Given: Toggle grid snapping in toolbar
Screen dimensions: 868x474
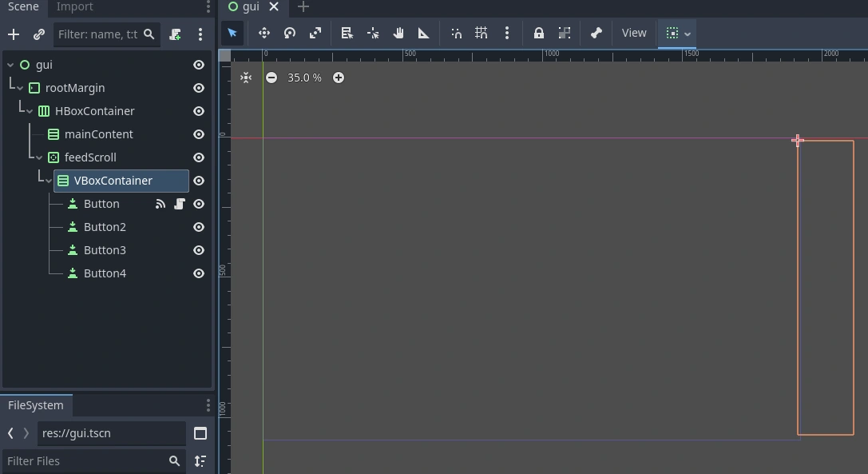Looking at the screenshot, I should (x=481, y=33).
